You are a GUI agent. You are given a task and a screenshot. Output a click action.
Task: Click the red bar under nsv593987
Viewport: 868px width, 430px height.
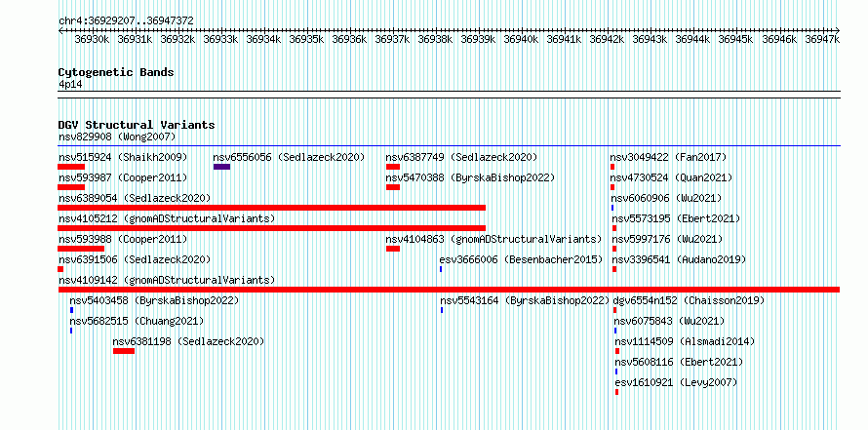pos(71,187)
